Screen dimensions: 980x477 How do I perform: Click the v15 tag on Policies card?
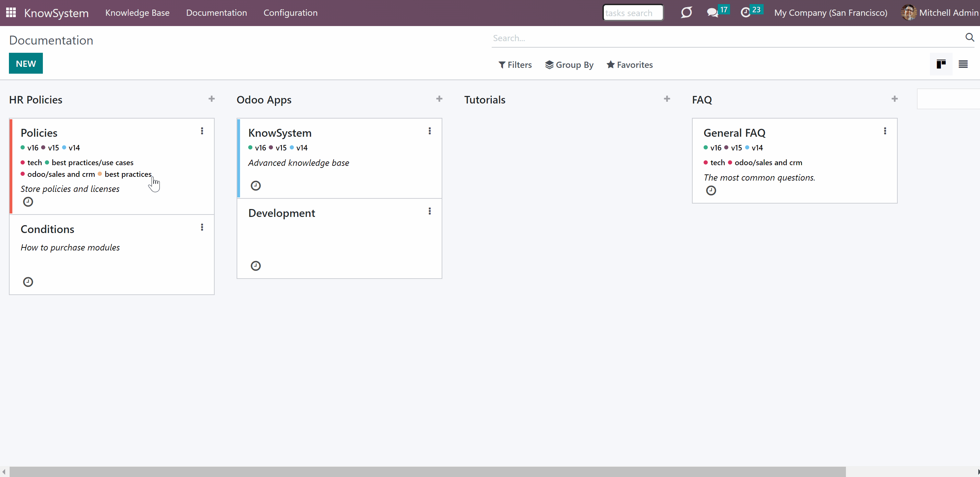[x=50, y=148]
